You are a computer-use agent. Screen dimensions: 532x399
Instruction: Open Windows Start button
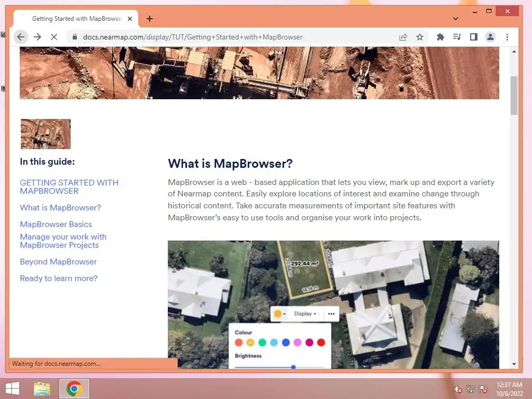pos(12,389)
